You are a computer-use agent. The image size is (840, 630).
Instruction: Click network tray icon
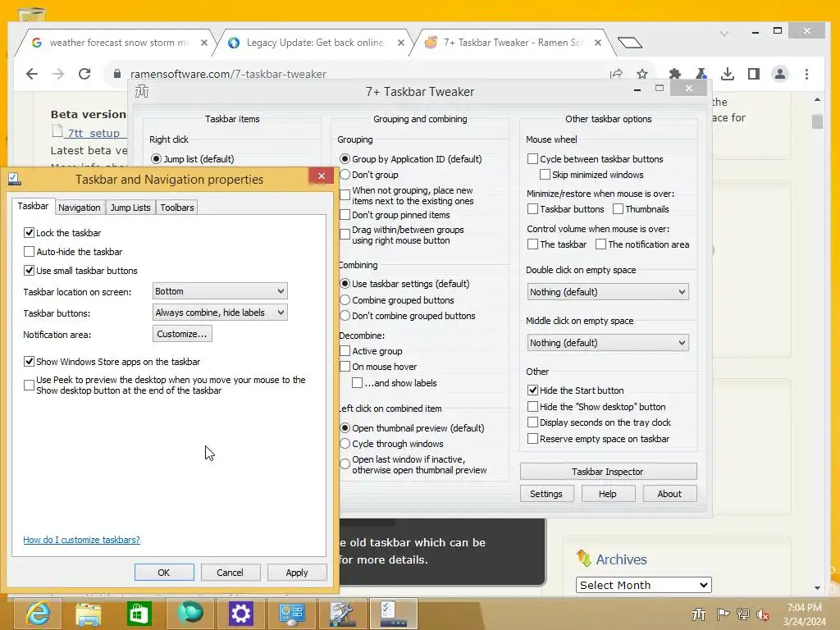[x=742, y=614]
